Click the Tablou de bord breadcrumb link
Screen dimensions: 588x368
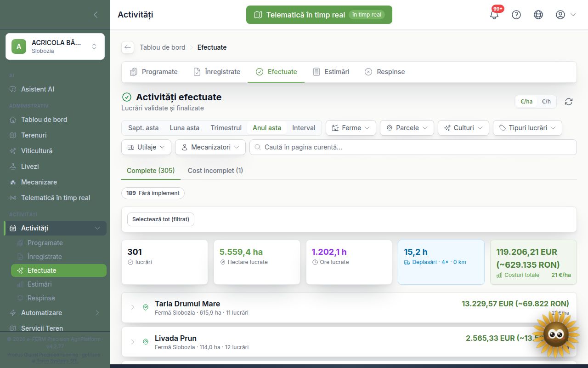(x=163, y=47)
